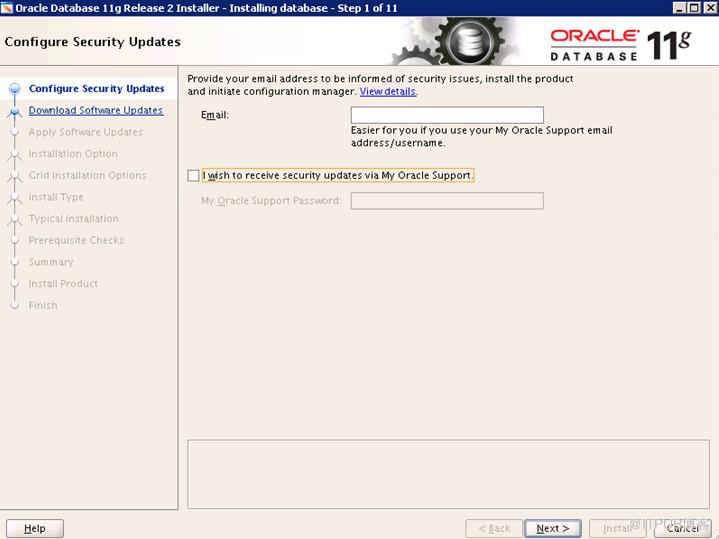Click the Next button

click(x=553, y=528)
